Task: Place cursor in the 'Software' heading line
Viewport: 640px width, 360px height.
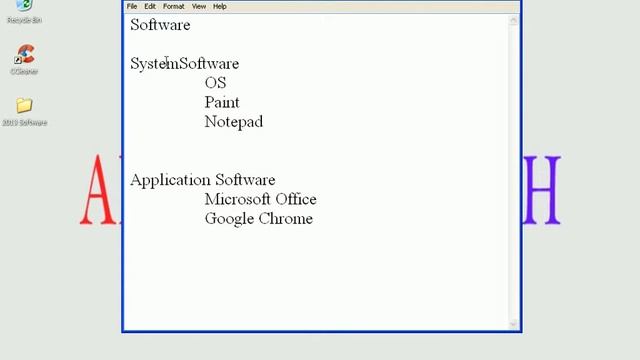Action: pos(160,25)
